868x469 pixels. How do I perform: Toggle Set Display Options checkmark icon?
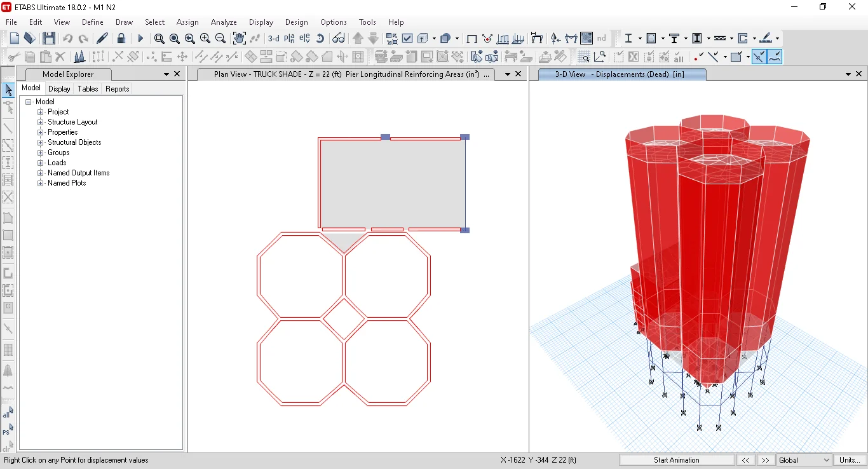pyautogui.click(x=408, y=39)
